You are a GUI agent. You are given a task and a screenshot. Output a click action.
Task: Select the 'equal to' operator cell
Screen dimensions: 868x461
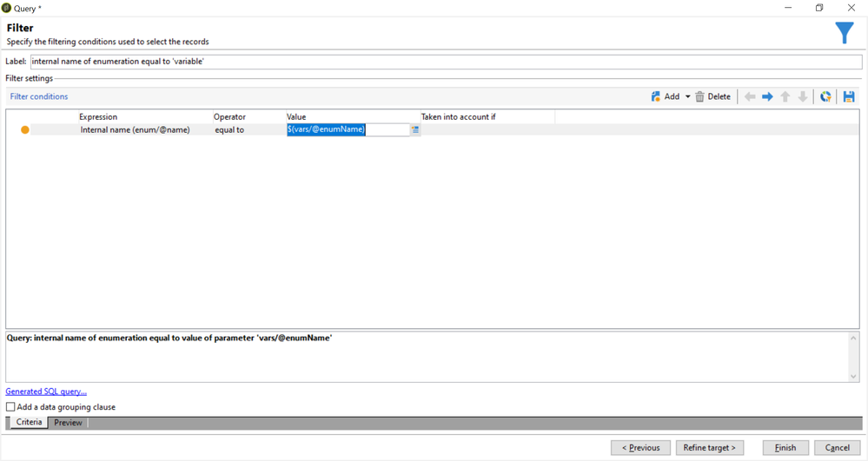coord(229,130)
